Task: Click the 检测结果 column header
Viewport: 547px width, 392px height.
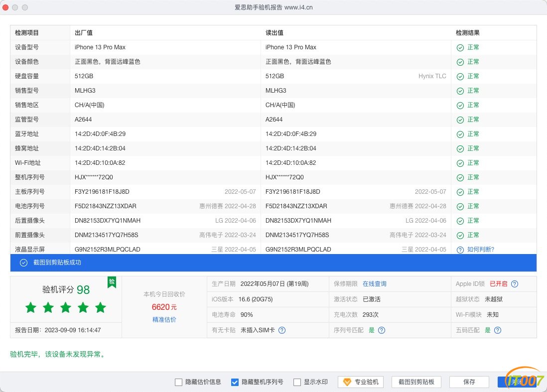Action: [468, 33]
